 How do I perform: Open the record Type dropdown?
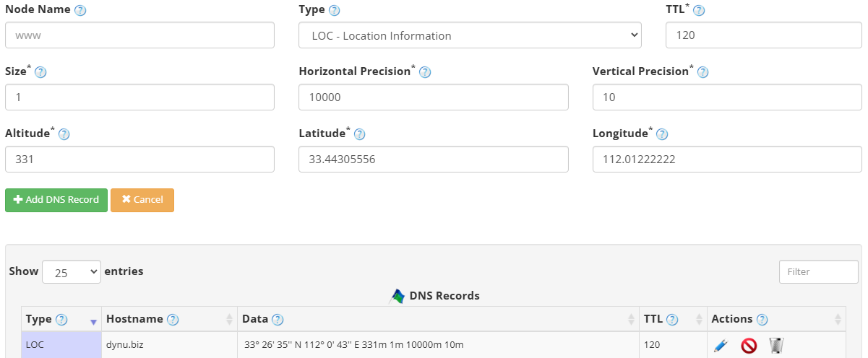coord(470,35)
